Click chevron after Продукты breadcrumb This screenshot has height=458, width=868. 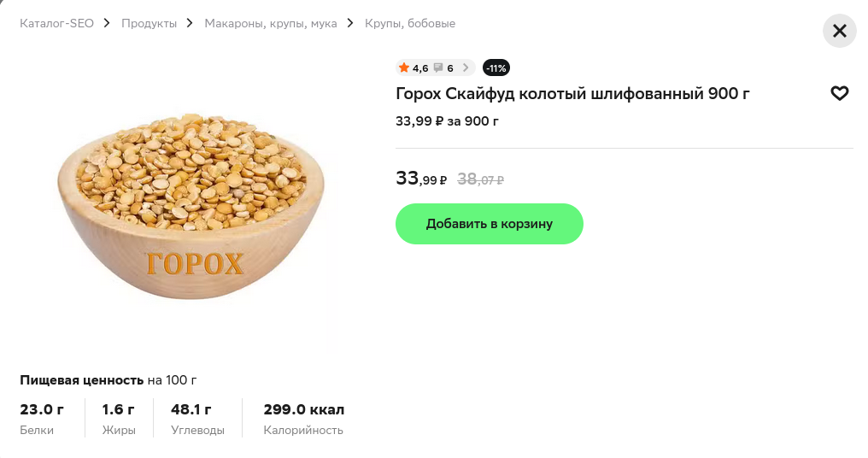[191, 23]
